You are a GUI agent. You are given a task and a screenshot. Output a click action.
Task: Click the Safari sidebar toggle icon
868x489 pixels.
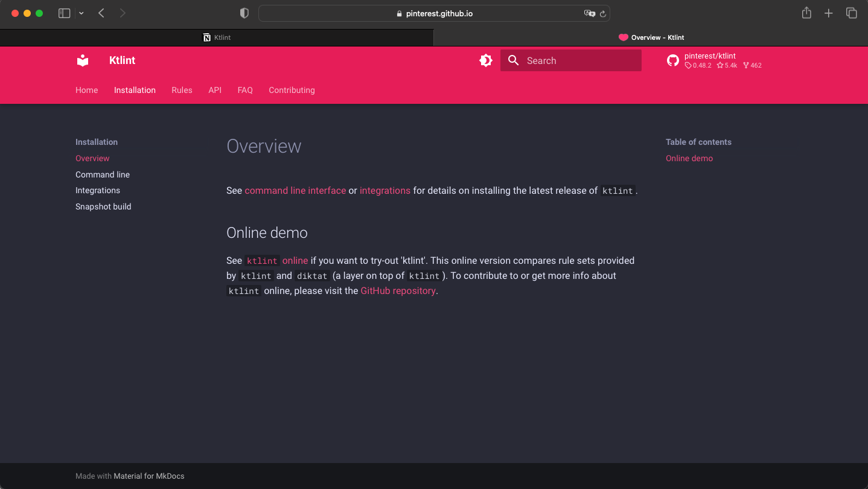pos(64,13)
